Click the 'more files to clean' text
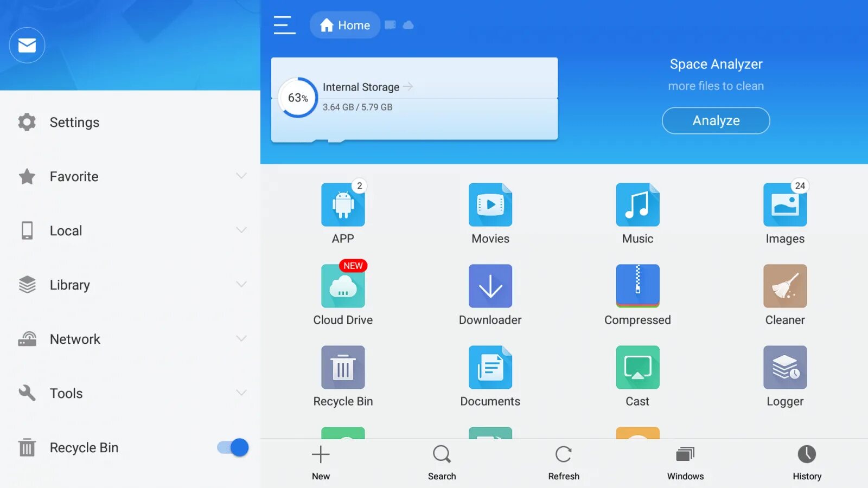868x488 pixels. tap(716, 86)
